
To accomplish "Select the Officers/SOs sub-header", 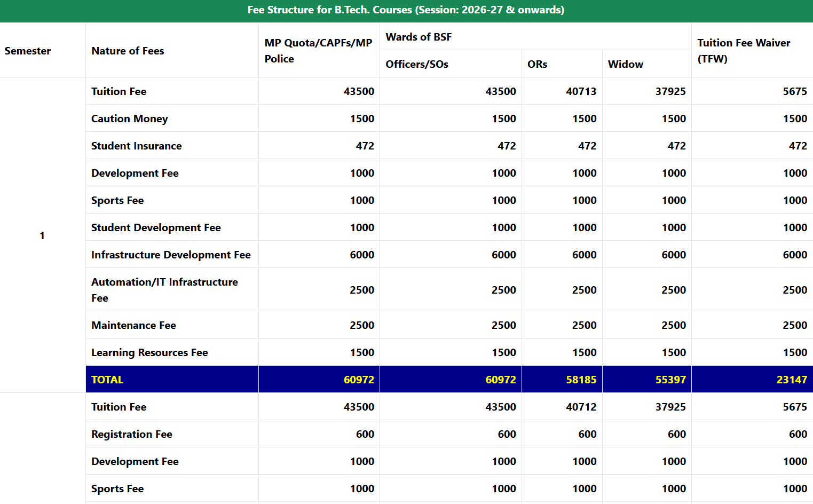I will coord(417,64).
